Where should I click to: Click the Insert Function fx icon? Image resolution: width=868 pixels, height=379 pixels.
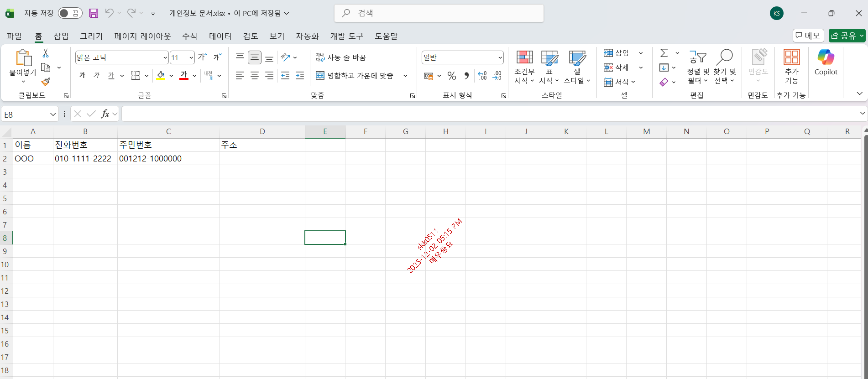tap(105, 114)
